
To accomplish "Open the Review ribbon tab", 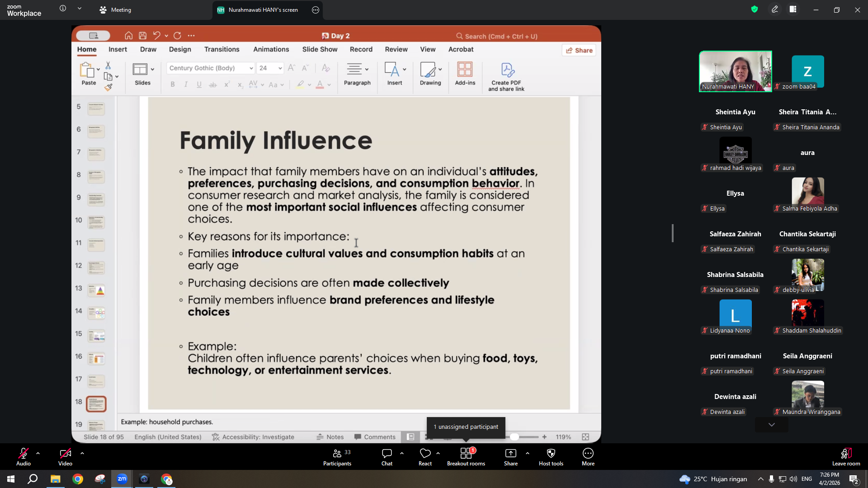I will 396,49.
